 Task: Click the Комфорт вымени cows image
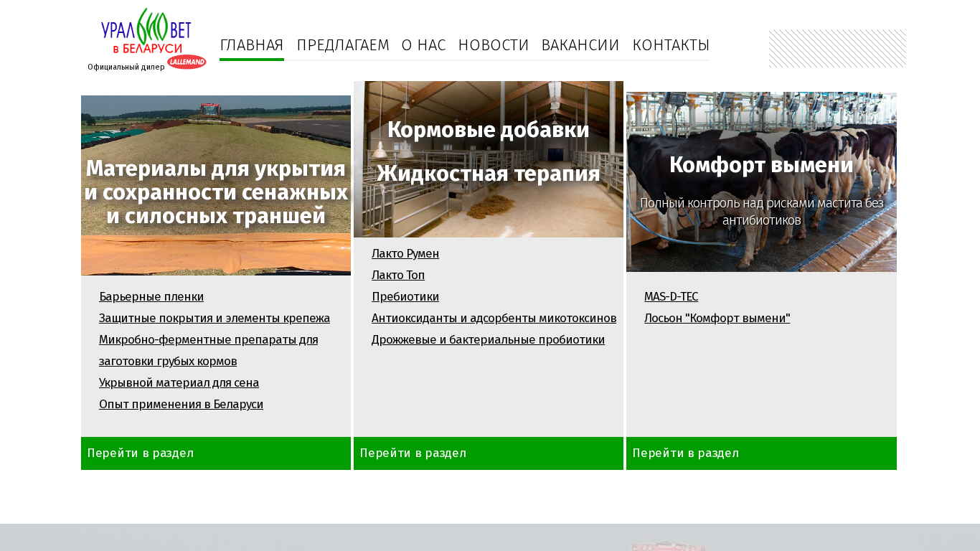[761, 182]
